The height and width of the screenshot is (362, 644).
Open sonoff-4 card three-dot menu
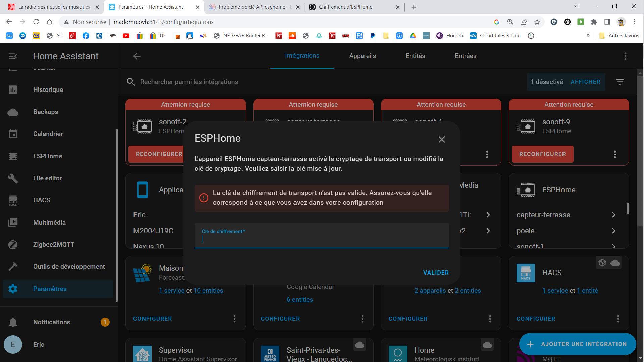(487, 154)
